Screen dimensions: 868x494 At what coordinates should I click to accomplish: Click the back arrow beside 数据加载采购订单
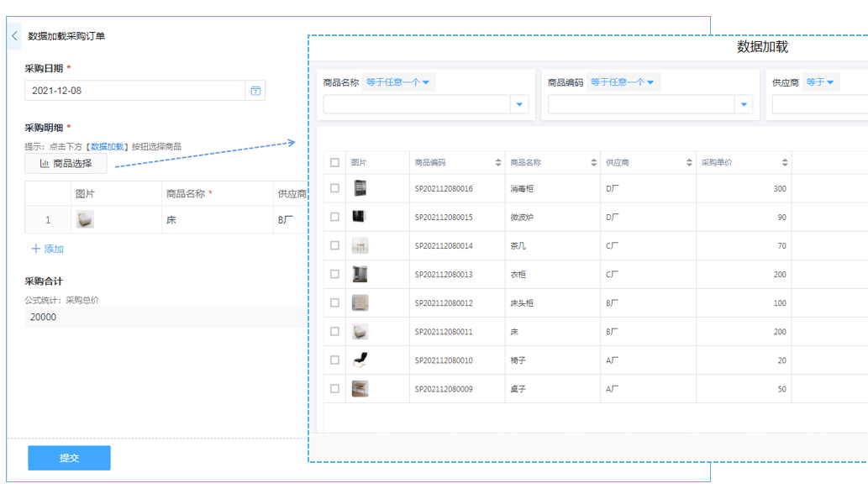coord(14,36)
